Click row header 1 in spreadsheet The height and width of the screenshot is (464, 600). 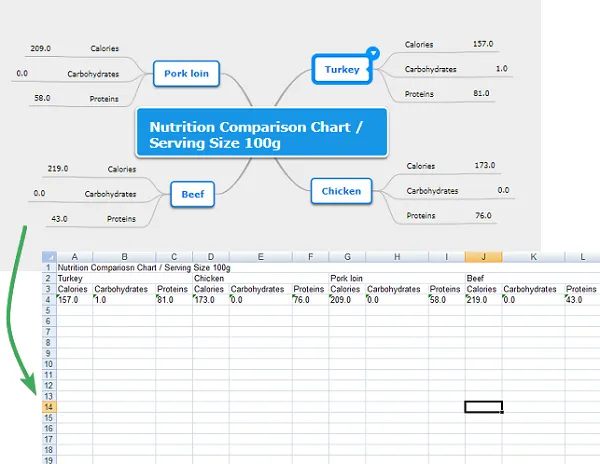47,268
